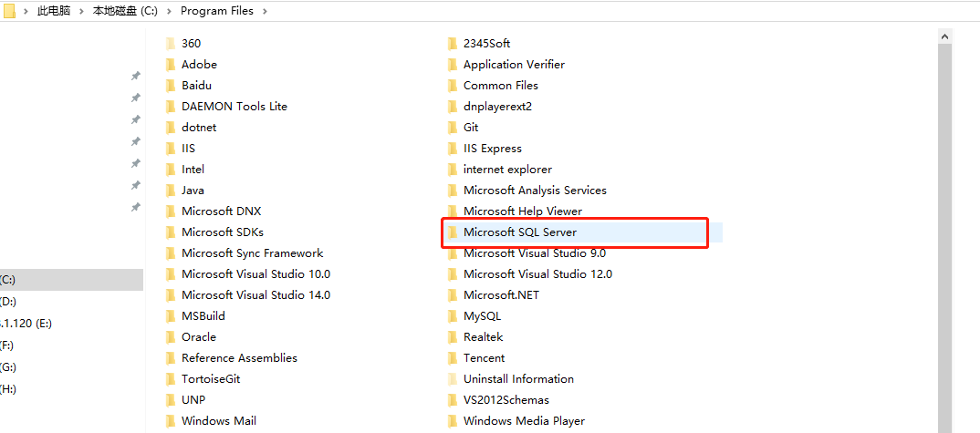This screenshot has width=980, height=433.
Task: Click the pin icon nearest the (C:) drive
Action: [x=135, y=208]
